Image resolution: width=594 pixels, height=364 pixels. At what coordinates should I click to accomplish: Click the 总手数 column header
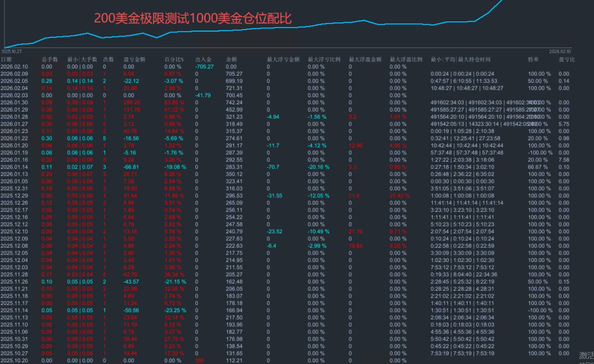(x=50, y=59)
